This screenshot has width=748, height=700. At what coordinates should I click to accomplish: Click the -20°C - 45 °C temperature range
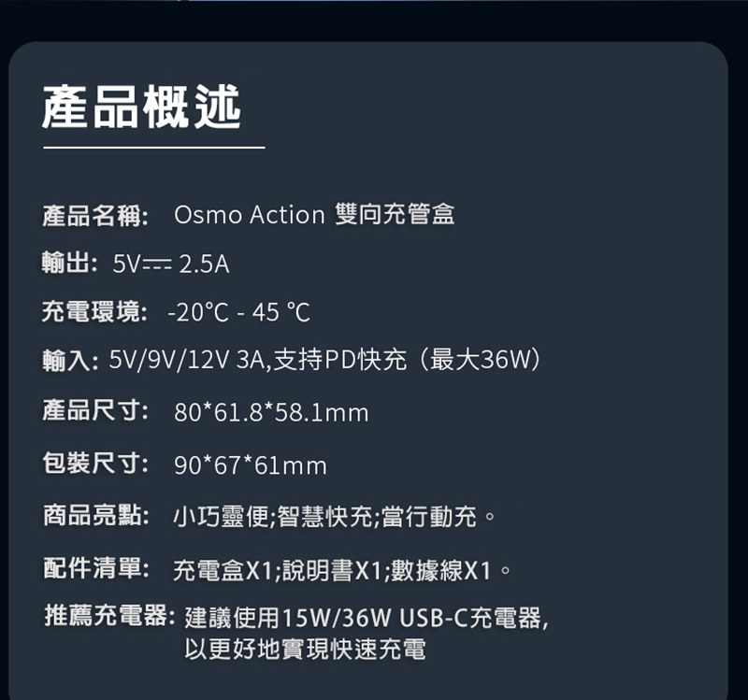[238, 313]
